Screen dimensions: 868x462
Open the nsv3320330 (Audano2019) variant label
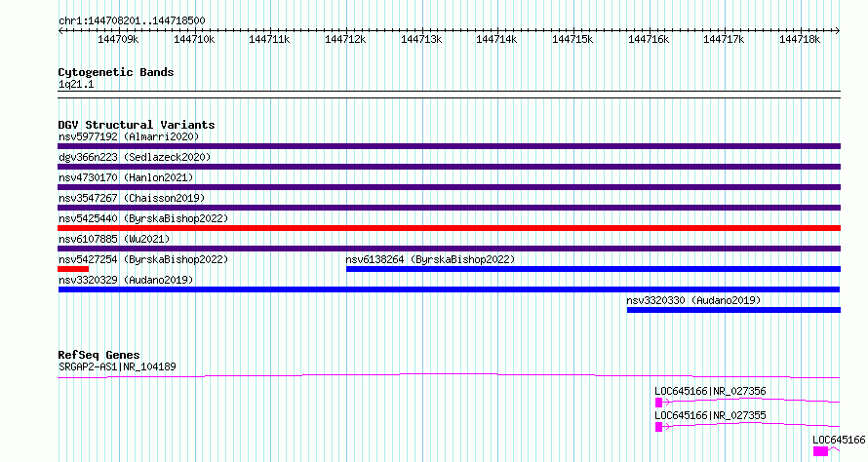(x=693, y=300)
